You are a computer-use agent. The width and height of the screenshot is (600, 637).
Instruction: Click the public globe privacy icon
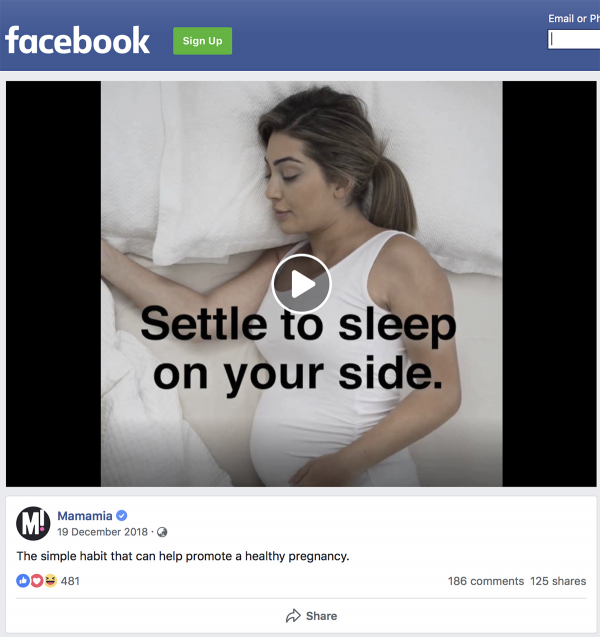pos(162,532)
